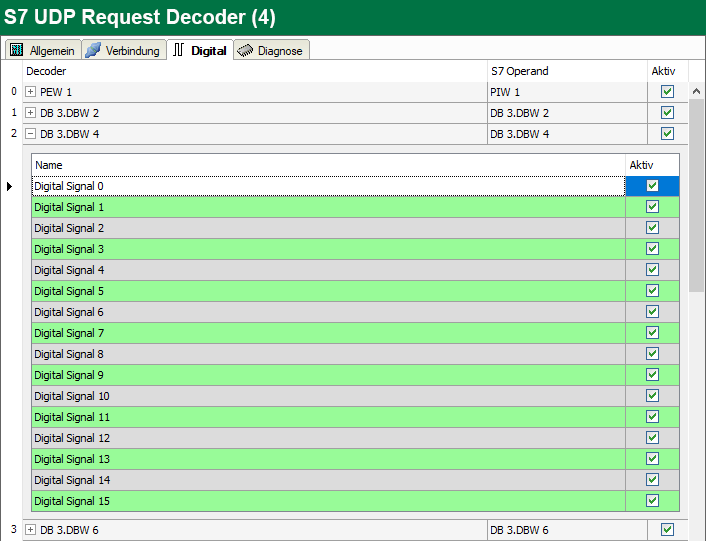706x541 pixels.
Task: Expand the PEW 1 decoder row
Action: (30, 92)
